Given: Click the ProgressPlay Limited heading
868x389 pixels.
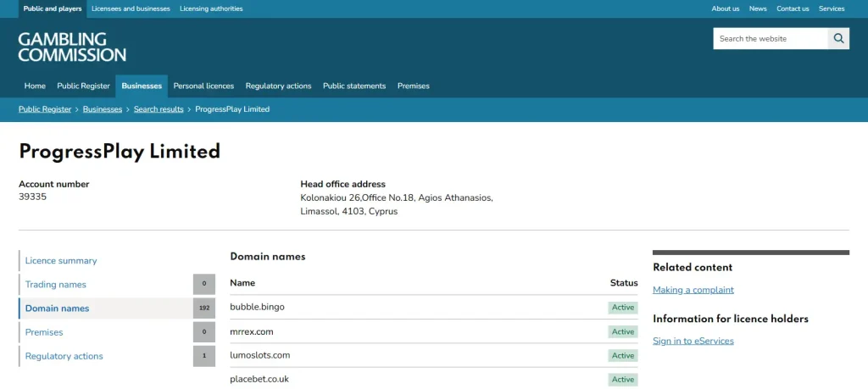Looking at the screenshot, I should (x=120, y=152).
